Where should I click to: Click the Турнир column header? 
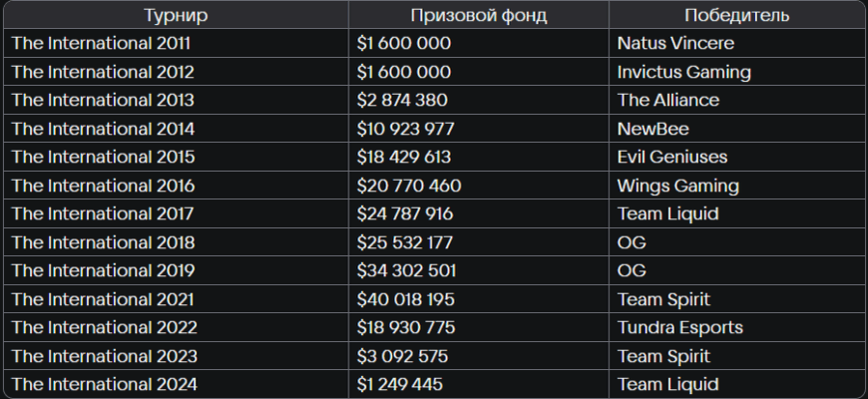point(176,15)
